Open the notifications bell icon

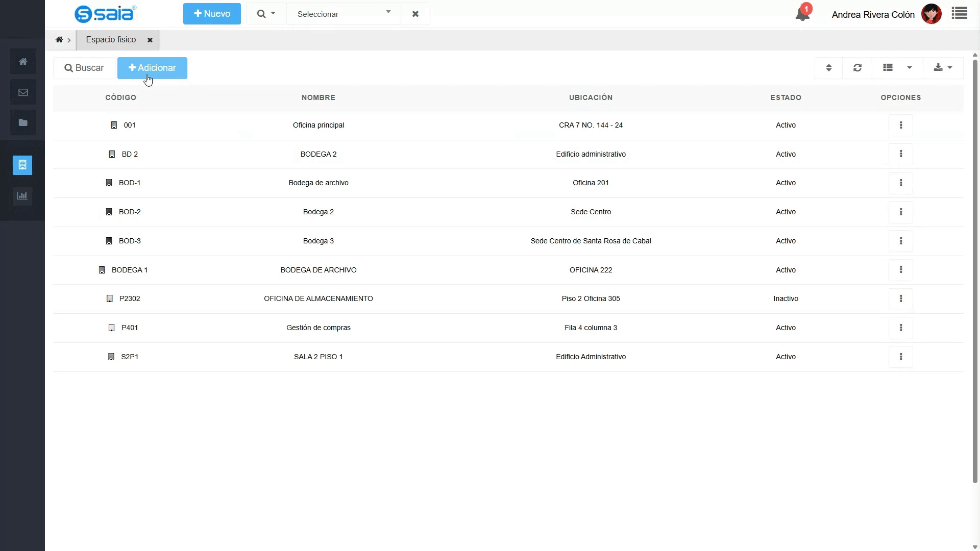802,14
